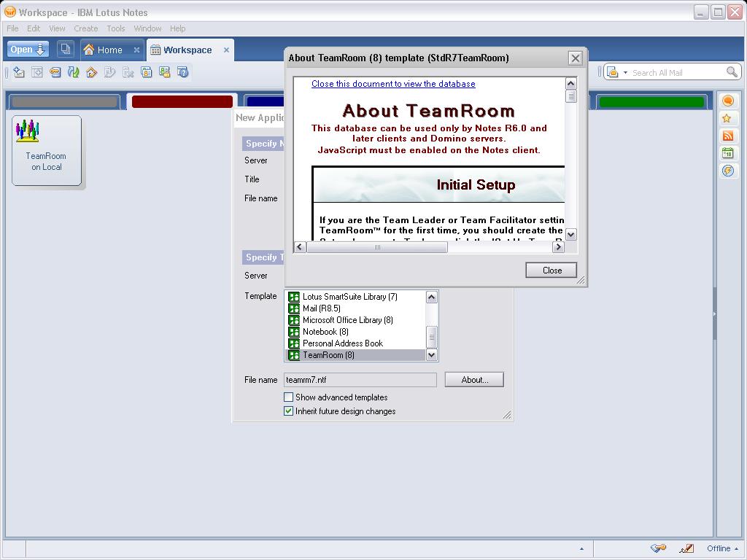Open the Tools menu
Image resolution: width=747 pixels, height=560 pixels.
tap(116, 28)
